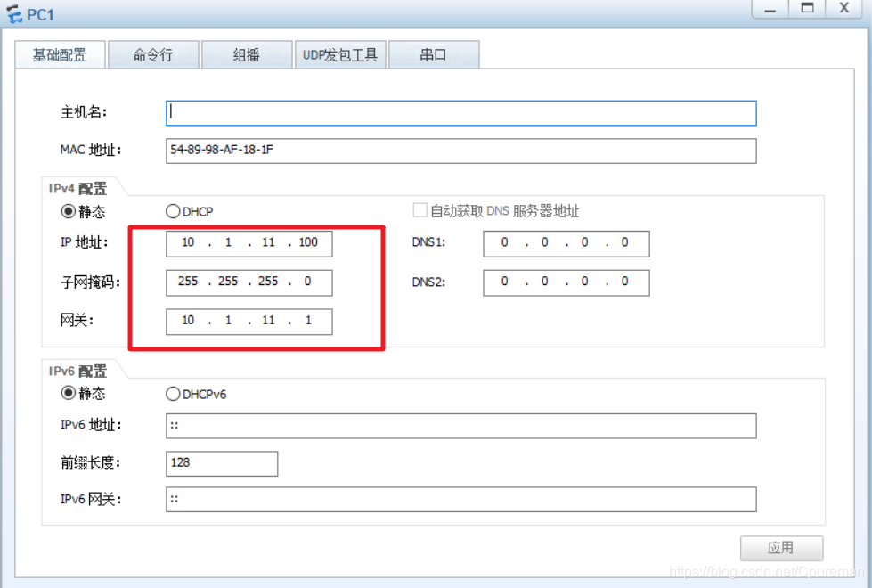Click the 前缀长度 field showing 128
Viewport: 872px width, 588px height.
click(222, 463)
